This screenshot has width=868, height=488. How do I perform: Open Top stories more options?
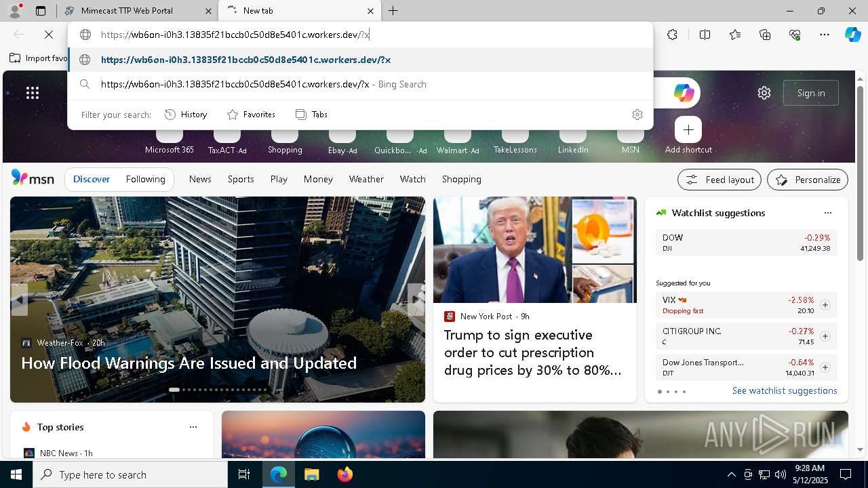[193, 427]
